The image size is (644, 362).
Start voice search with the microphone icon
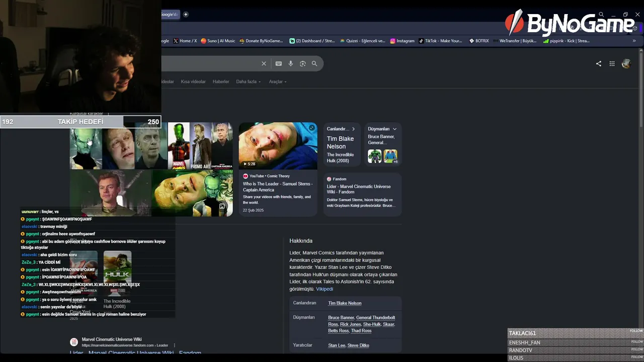pos(291,64)
